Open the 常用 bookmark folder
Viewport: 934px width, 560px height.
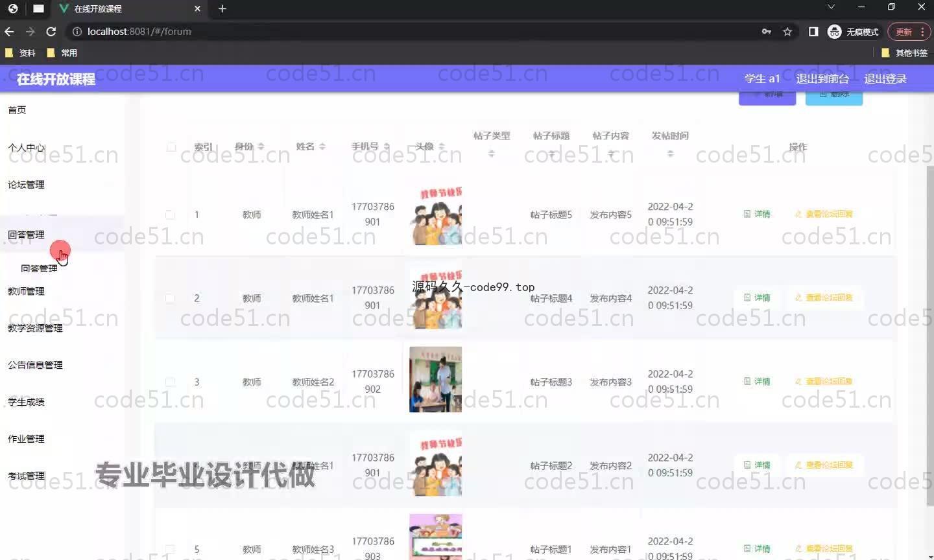62,52
